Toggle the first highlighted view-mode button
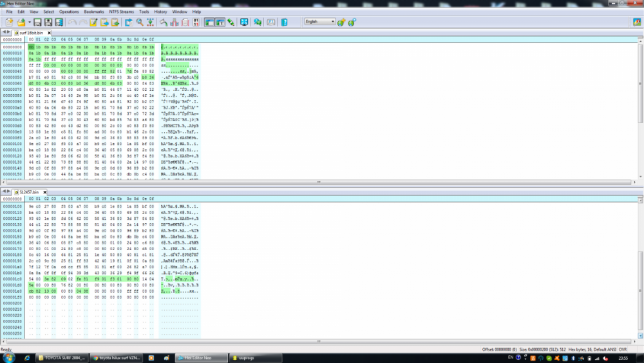 pos(209,22)
